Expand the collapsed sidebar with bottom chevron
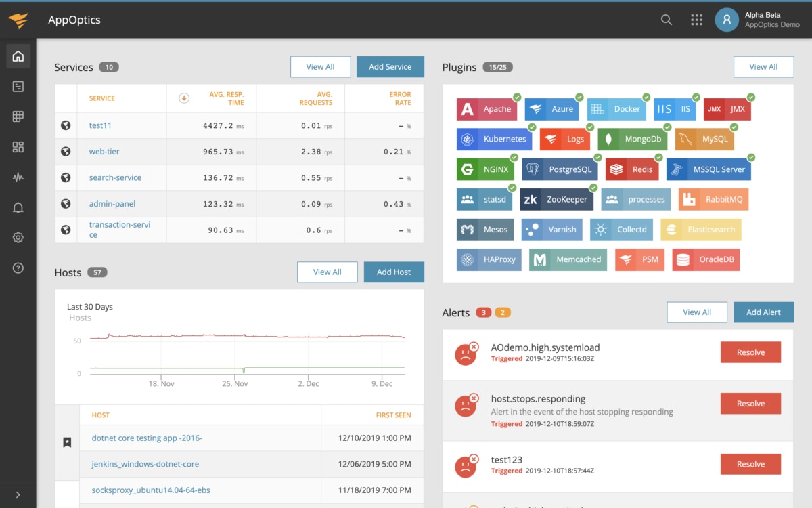This screenshot has width=812, height=508. coord(18,494)
